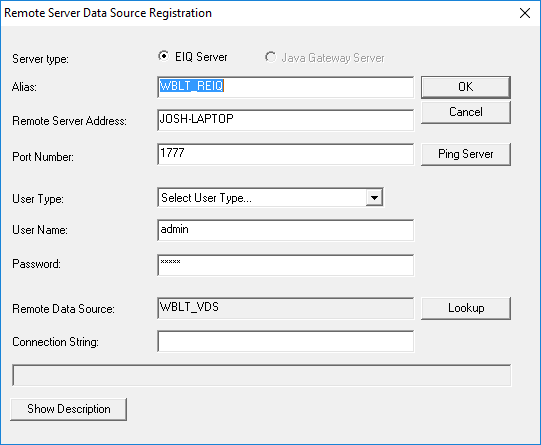Focus the Password field
This screenshot has width=541, height=445.
285,265
